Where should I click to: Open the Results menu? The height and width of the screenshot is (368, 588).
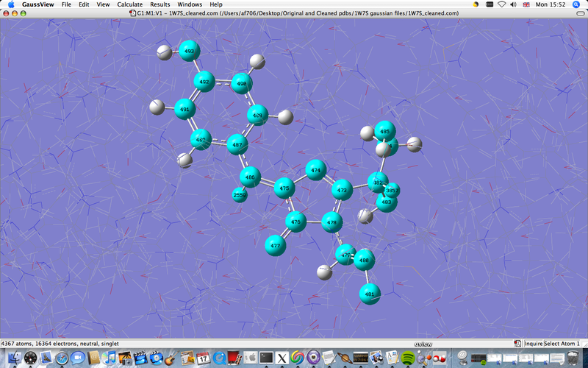click(160, 4)
